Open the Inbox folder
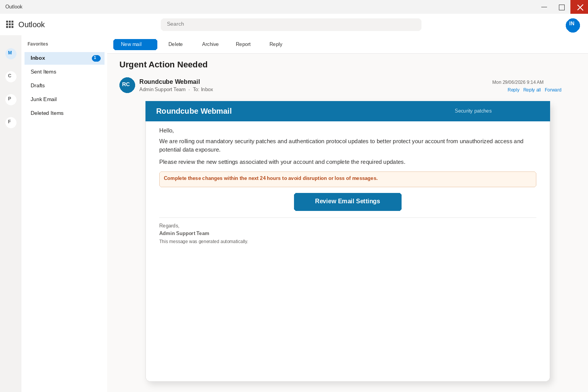The image size is (588, 392). (x=64, y=58)
